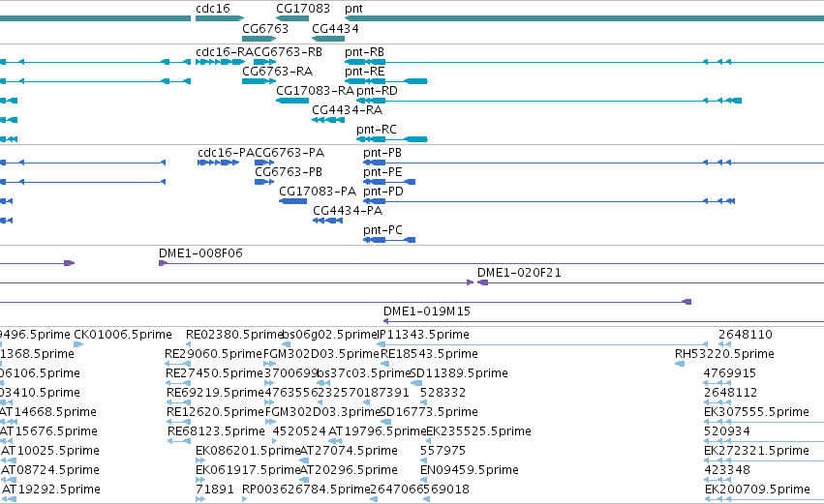The width and height of the screenshot is (824, 504).
Task: Select protein label CG6763-PB
Action: [x=289, y=172]
